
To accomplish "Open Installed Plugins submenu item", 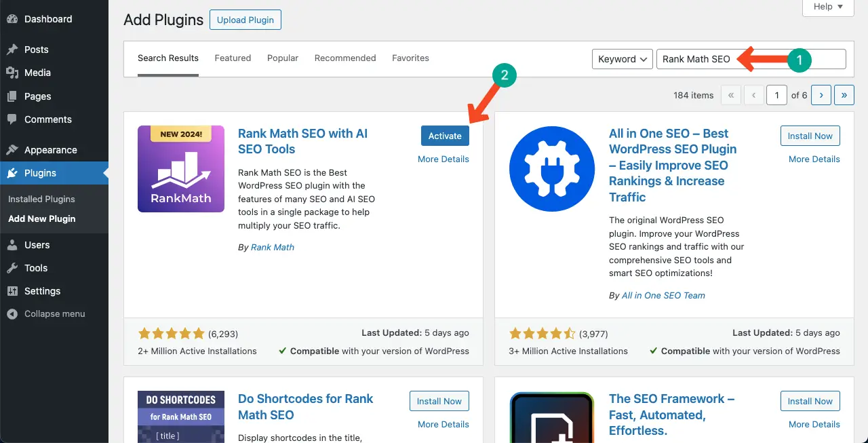I will click(41, 199).
